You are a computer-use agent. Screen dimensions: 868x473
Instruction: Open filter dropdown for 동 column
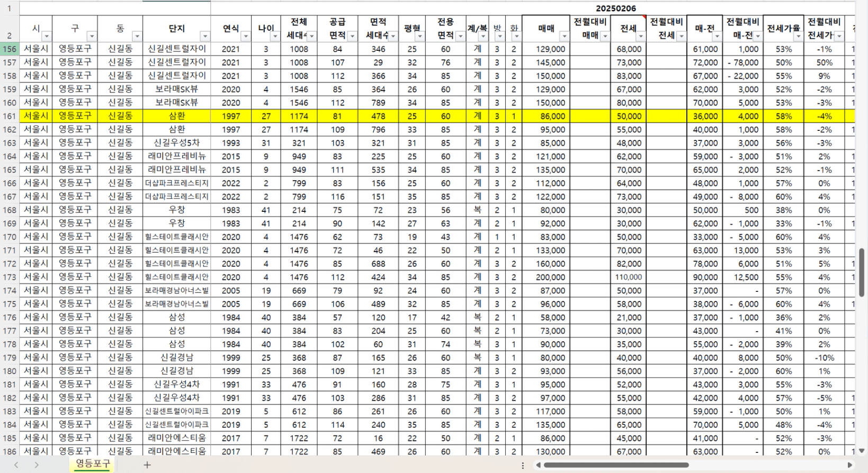tap(137, 36)
